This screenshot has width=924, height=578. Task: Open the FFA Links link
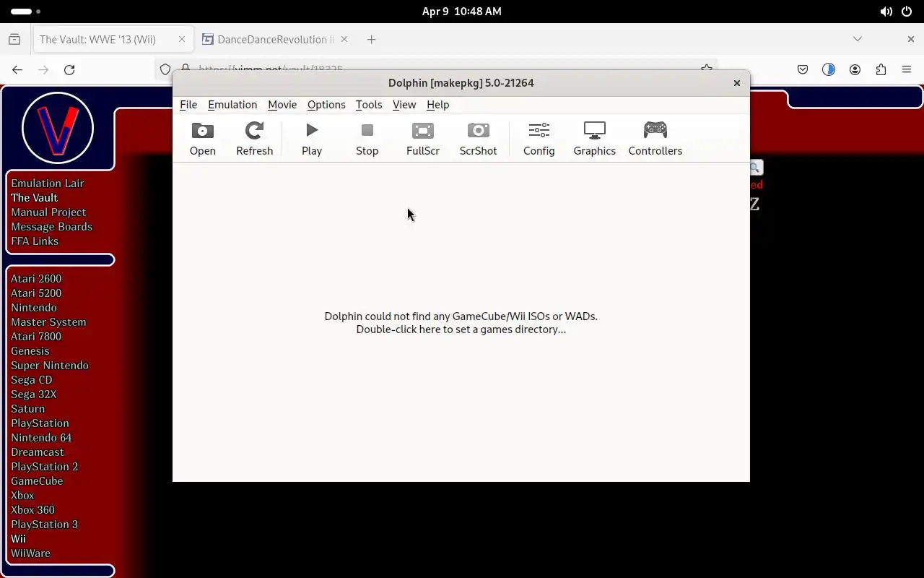tap(35, 241)
